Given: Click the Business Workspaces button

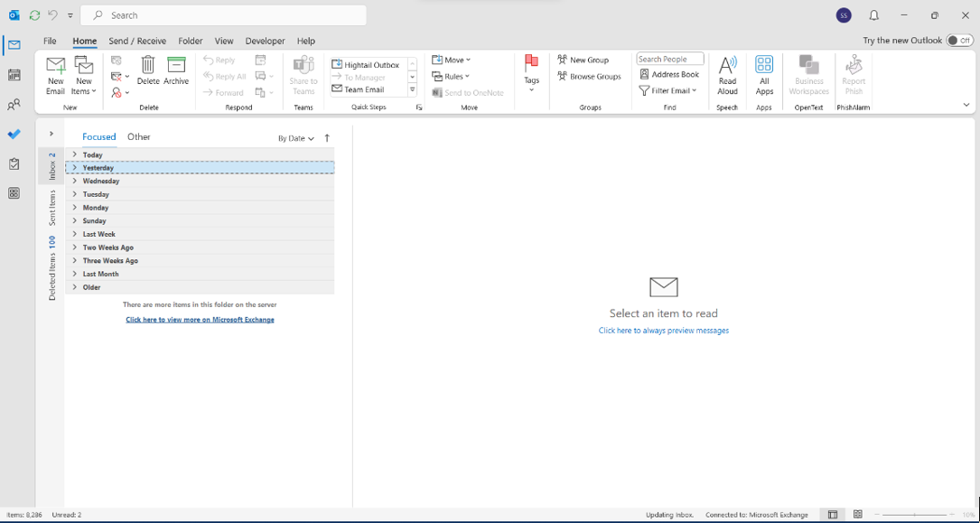Looking at the screenshot, I should pyautogui.click(x=808, y=76).
